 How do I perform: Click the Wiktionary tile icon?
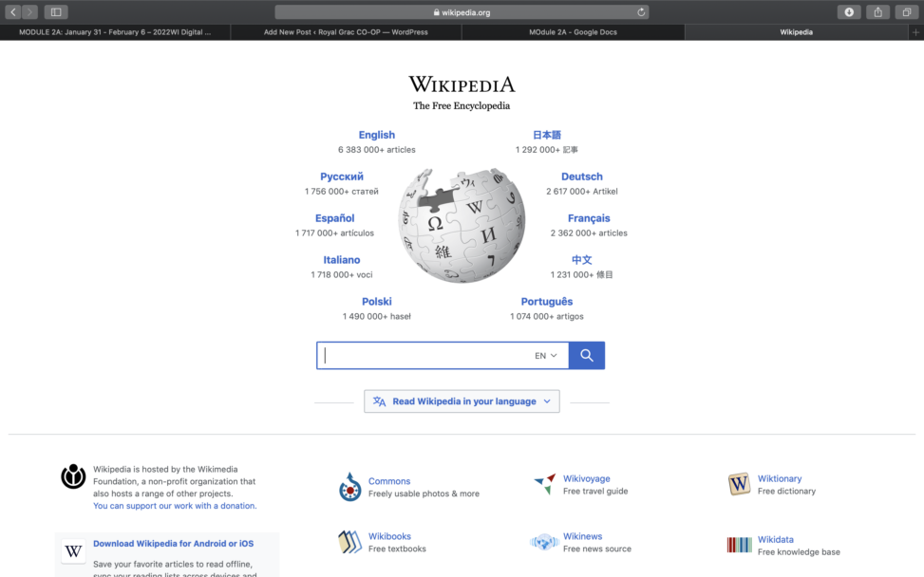tap(739, 484)
